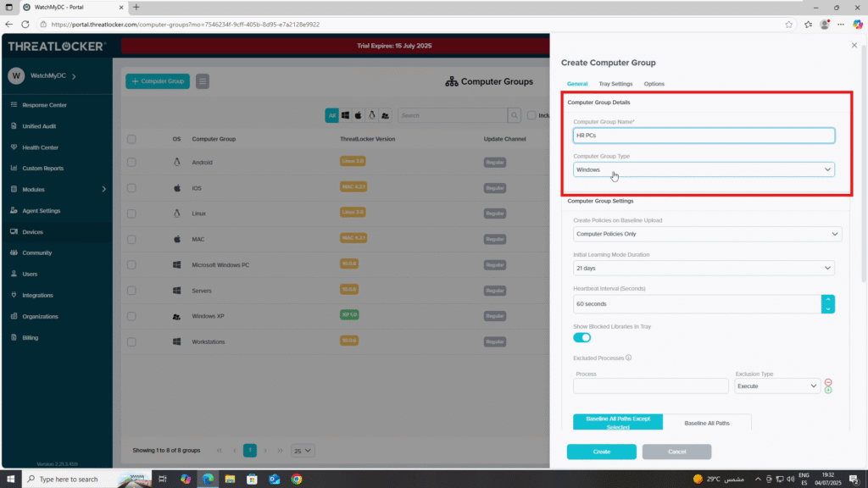The height and width of the screenshot is (488, 868).
Task: Select the MAC group checkbox
Action: click(x=131, y=239)
